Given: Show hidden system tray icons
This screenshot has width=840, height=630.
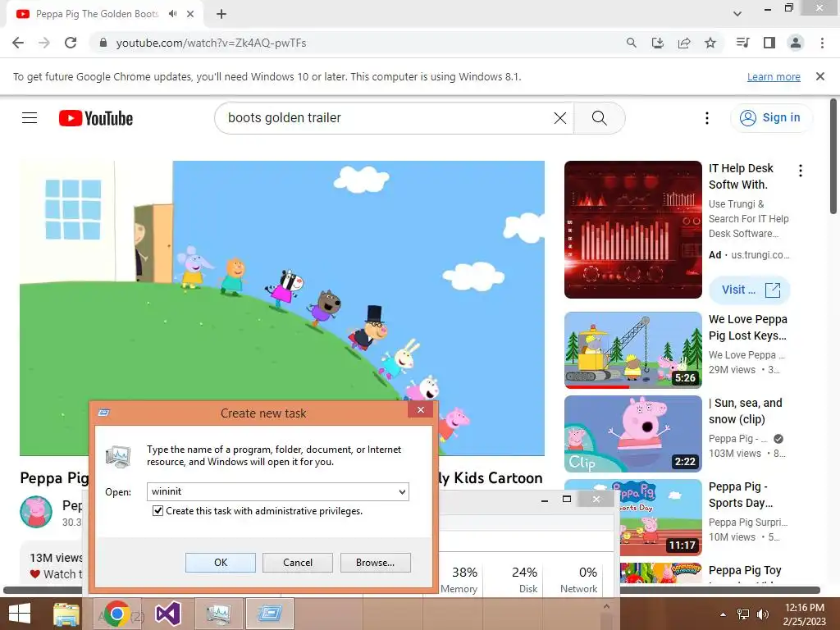Looking at the screenshot, I should point(724,614).
